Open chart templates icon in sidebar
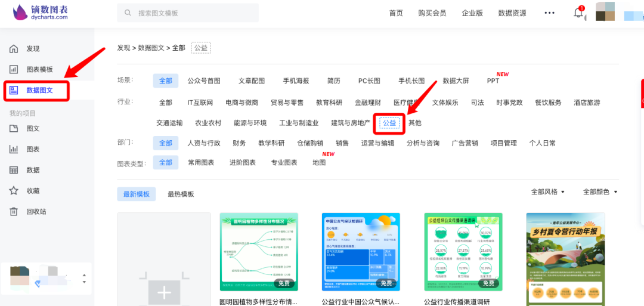The height and width of the screenshot is (306, 644). click(x=14, y=69)
